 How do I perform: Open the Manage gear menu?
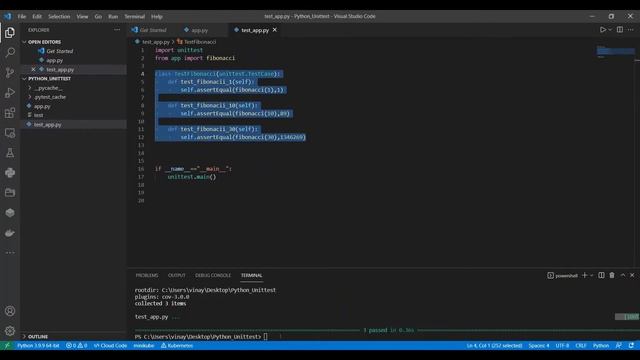[10, 331]
